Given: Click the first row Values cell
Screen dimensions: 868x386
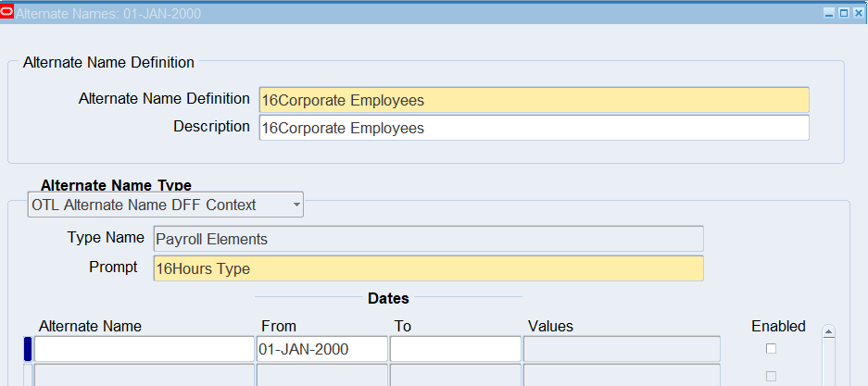Looking at the screenshot, I should click(x=622, y=349).
